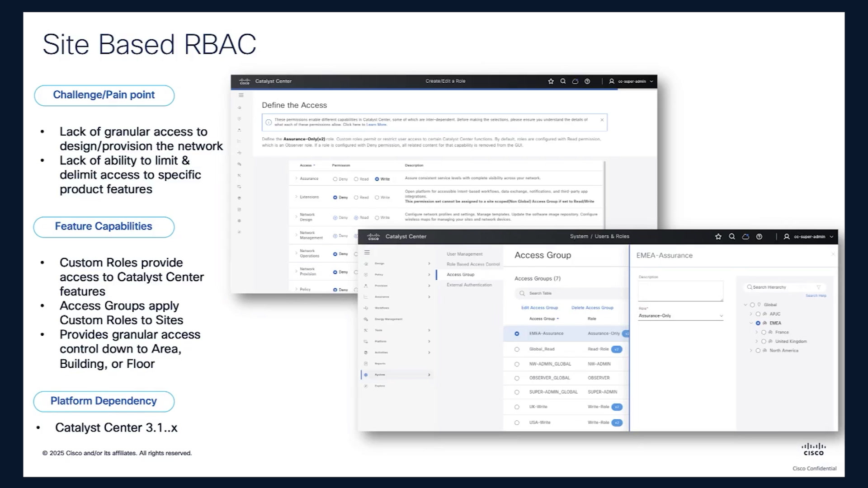Viewport: 868px width, 488px height.
Task: Click the Learn More link in banner
Action: pyautogui.click(x=376, y=125)
